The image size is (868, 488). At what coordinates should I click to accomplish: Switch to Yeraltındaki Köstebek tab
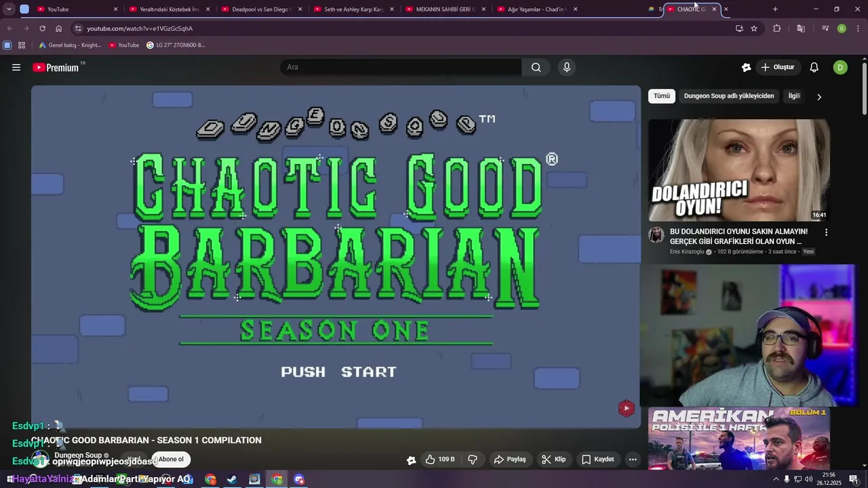[169, 9]
